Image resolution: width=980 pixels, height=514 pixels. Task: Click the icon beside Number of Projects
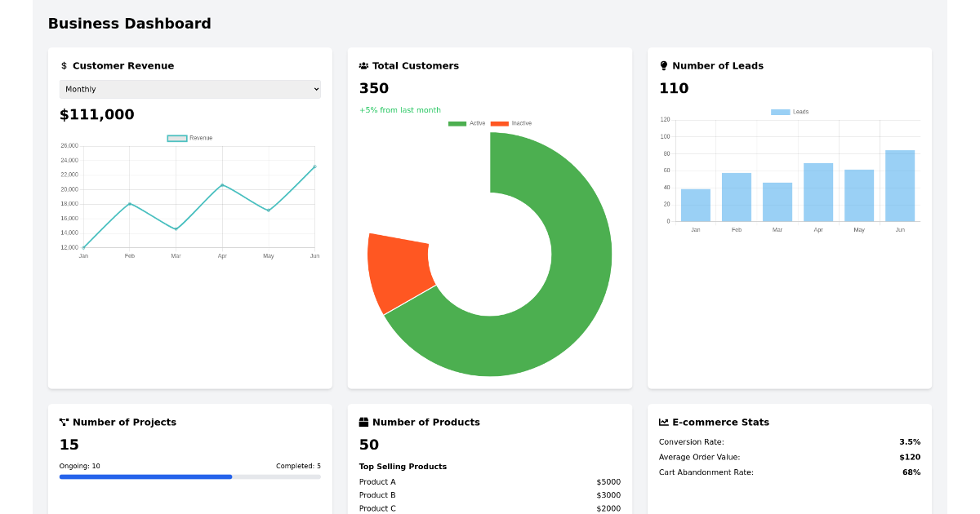64,422
